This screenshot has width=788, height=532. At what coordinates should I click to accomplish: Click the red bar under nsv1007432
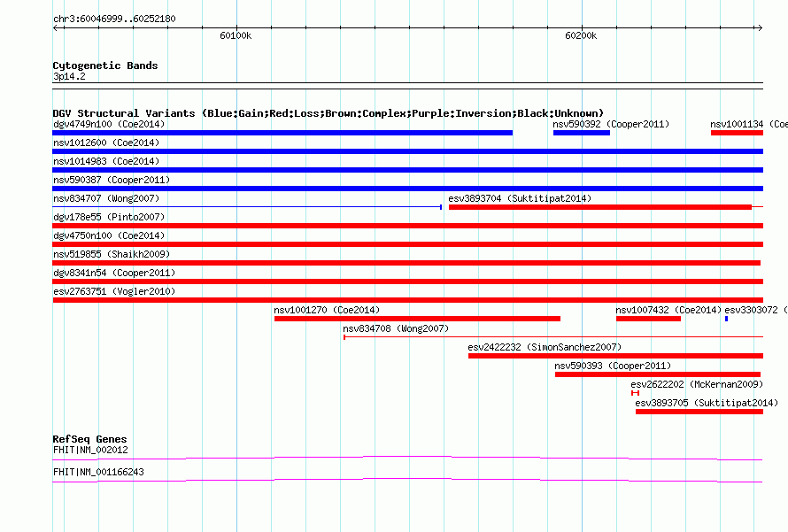pos(648,319)
